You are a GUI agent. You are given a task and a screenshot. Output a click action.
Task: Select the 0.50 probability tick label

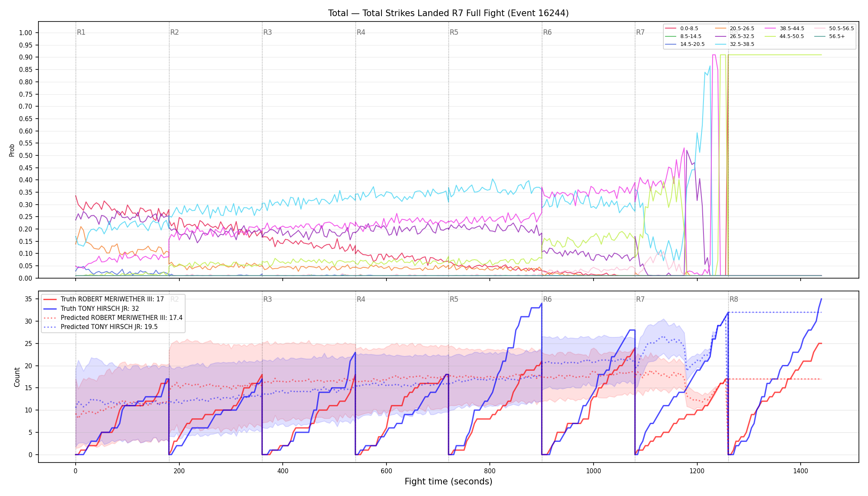click(x=25, y=156)
